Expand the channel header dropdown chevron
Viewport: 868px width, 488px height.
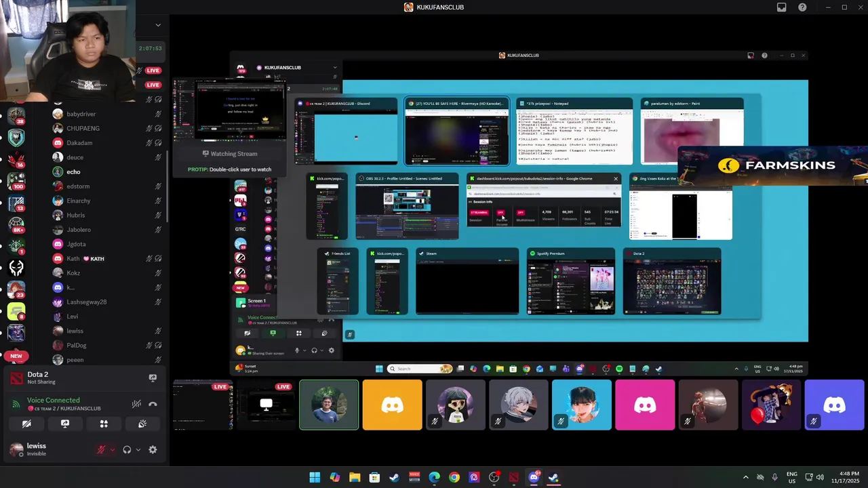[x=158, y=25]
